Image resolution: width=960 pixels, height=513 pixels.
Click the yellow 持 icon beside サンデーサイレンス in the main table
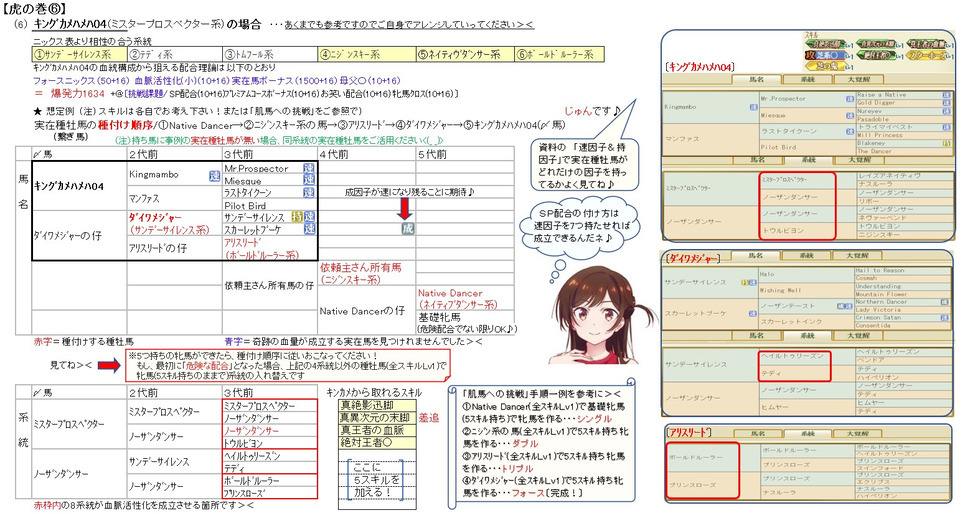[297, 217]
